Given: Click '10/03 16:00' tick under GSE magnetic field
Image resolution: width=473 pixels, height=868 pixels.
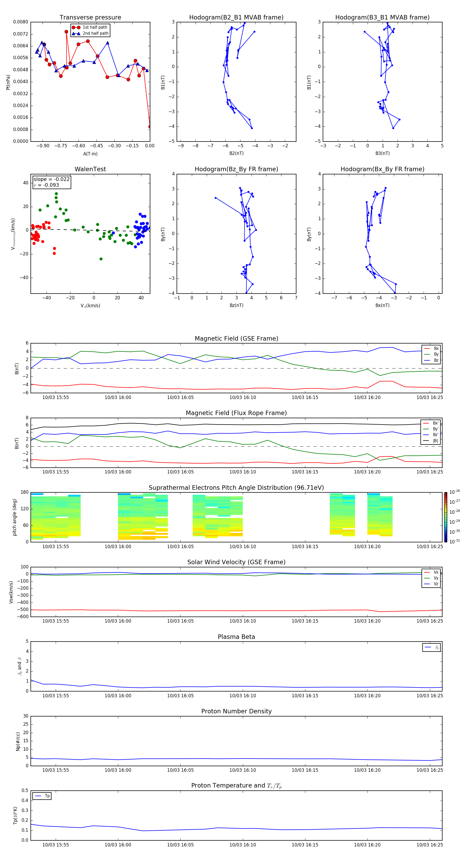Looking at the screenshot, I should 118,398.
